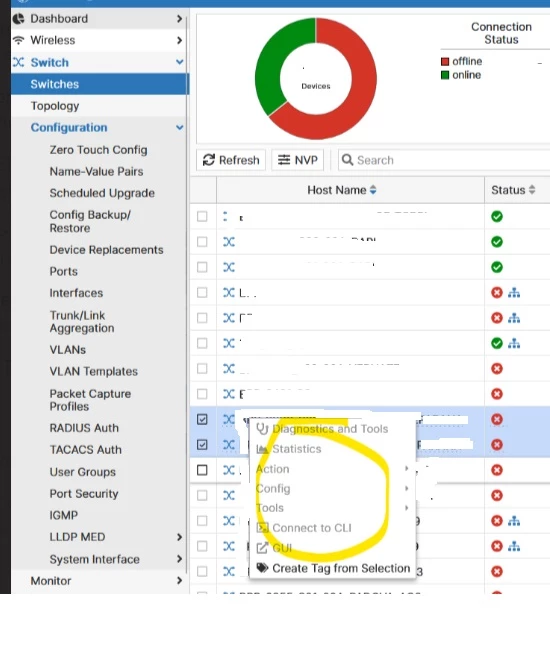Click the terminal icon beside Connect to CLI
This screenshot has width=550, height=669.
click(262, 528)
